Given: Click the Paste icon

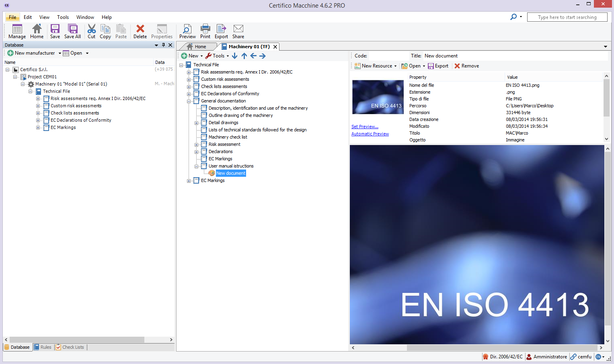Looking at the screenshot, I should coord(121,31).
